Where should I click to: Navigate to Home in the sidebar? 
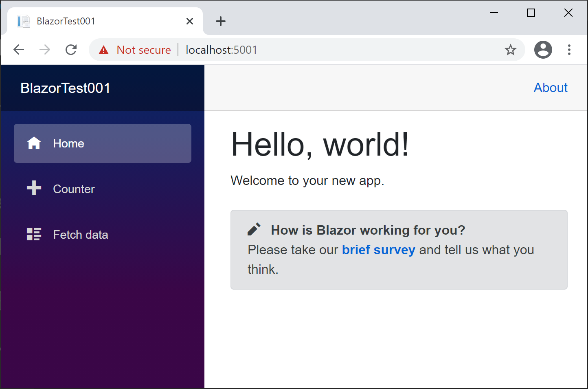[x=103, y=143]
